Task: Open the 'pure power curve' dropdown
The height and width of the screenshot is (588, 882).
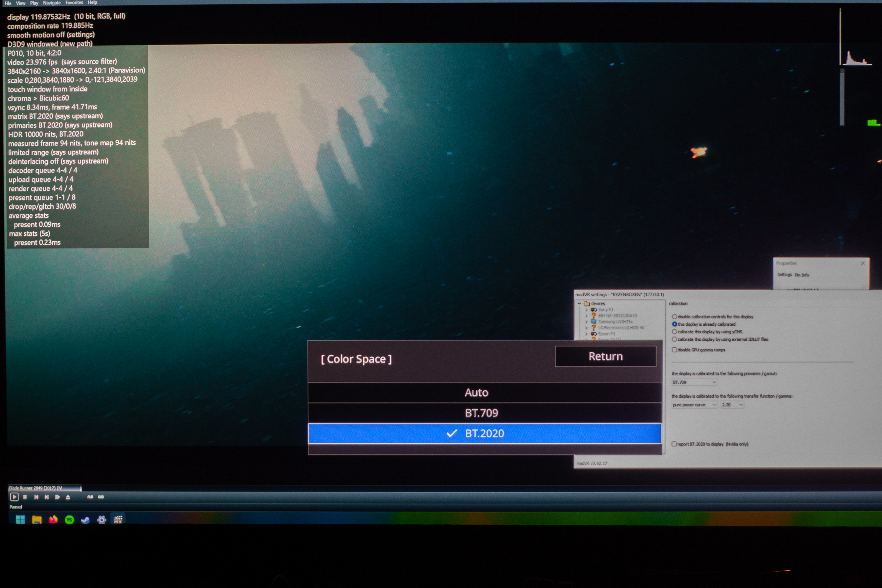Action: pos(694,405)
